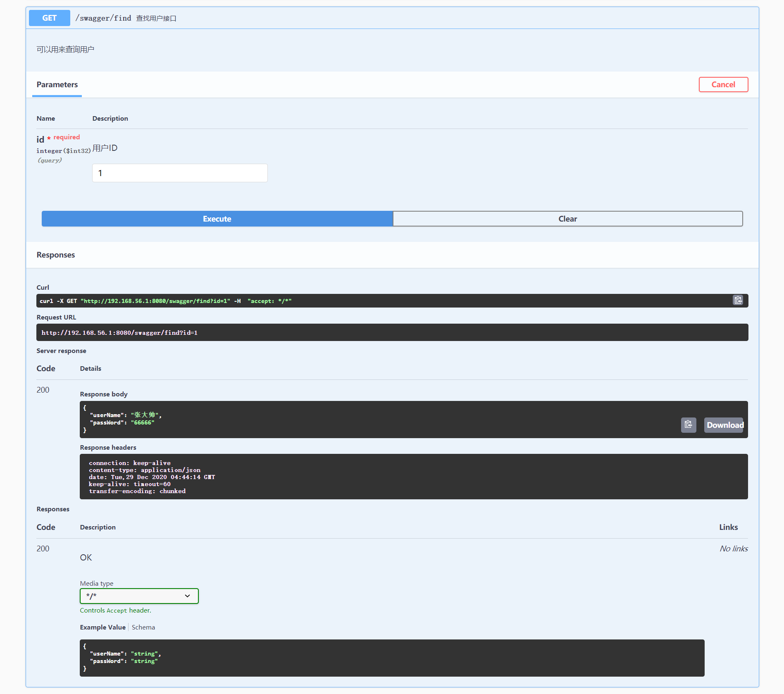Select the Parameters tab

(57, 84)
